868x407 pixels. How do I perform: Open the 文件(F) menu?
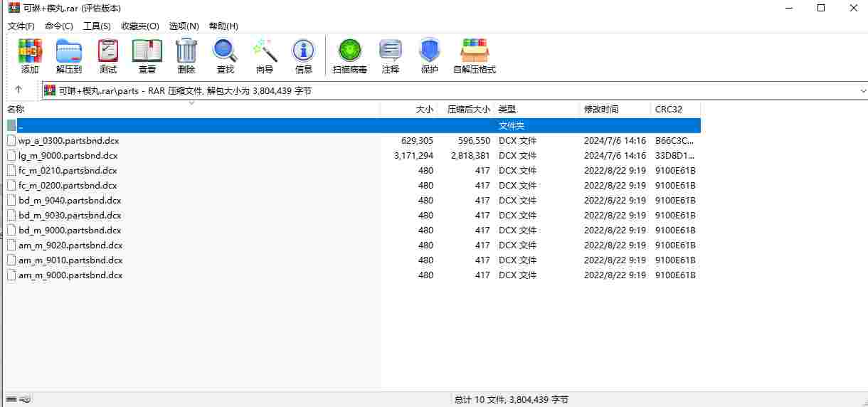[x=21, y=26]
